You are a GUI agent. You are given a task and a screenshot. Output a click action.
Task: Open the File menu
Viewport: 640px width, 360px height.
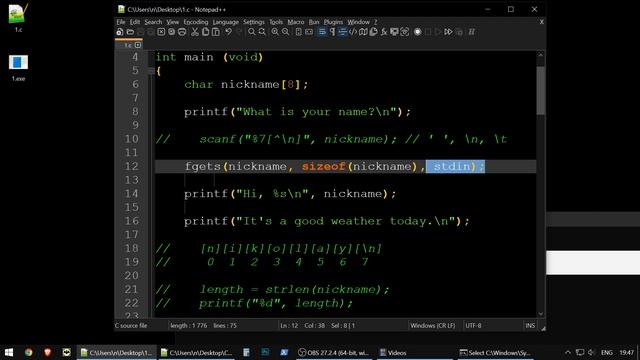click(x=121, y=22)
